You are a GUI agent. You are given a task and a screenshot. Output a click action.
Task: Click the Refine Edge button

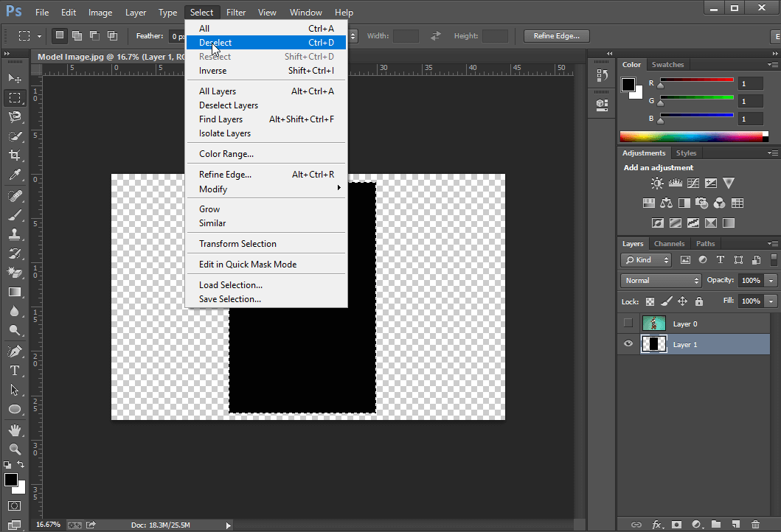(x=556, y=35)
